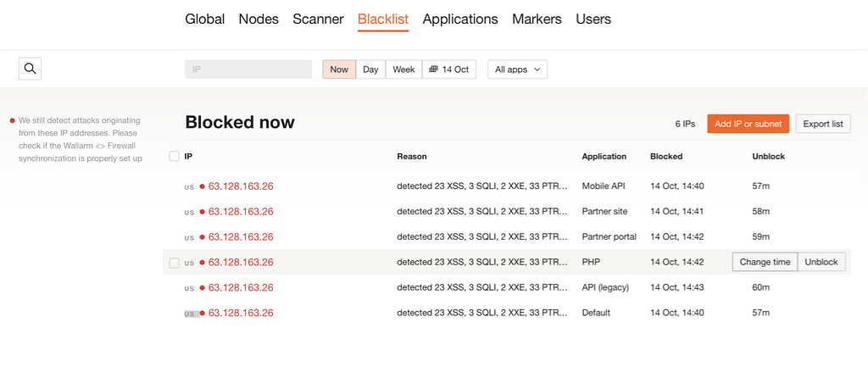Check the PHP row checkbox
The height and width of the screenshot is (383, 868).
(x=175, y=263)
